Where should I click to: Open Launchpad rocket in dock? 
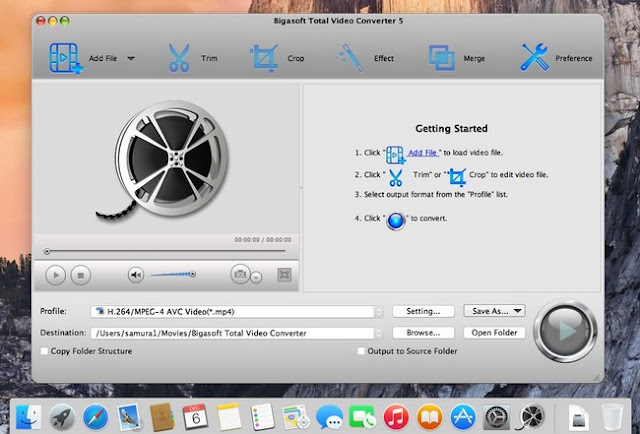pos(62,417)
